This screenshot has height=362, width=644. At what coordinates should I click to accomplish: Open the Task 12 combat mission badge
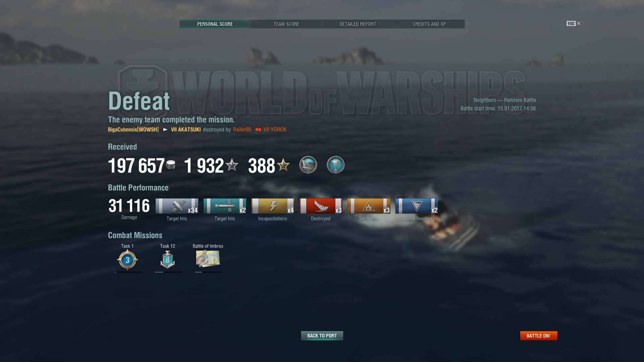[x=168, y=260]
